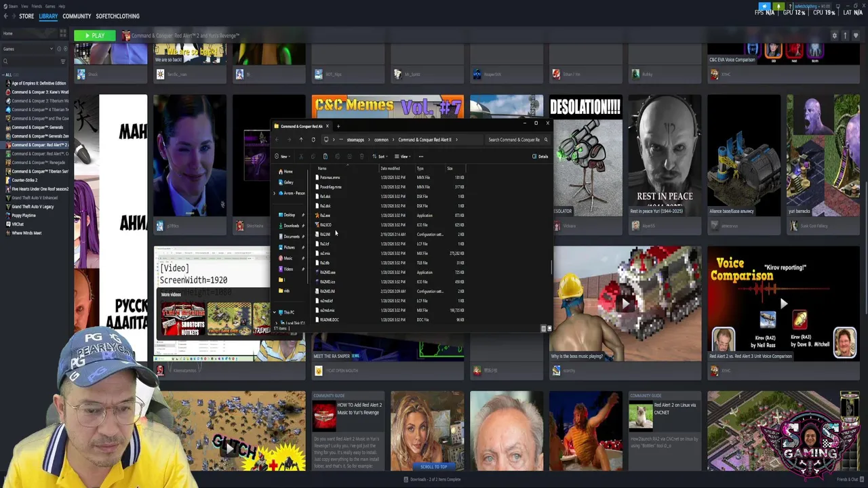Switch Explorer to details list view toggle

tap(543, 329)
